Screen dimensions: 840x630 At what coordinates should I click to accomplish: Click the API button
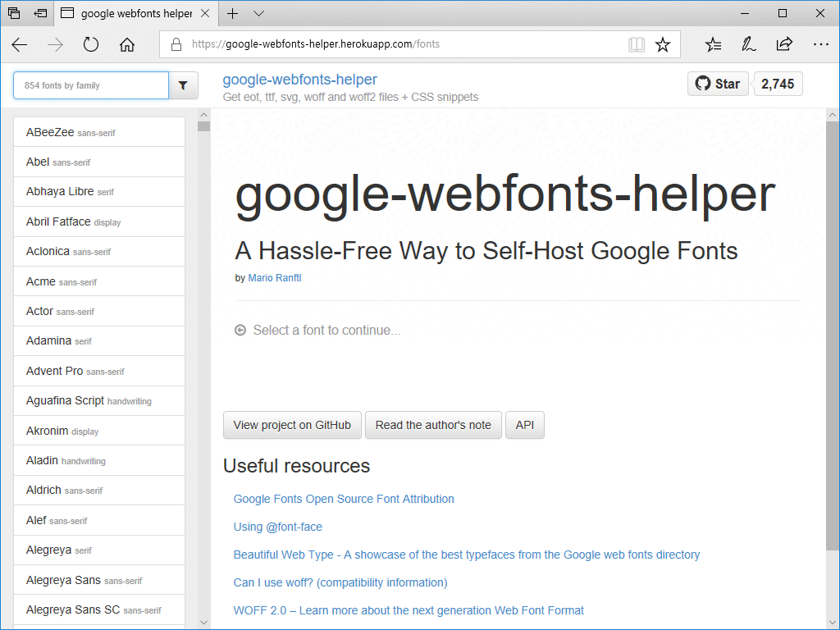pyautogui.click(x=524, y=425)
